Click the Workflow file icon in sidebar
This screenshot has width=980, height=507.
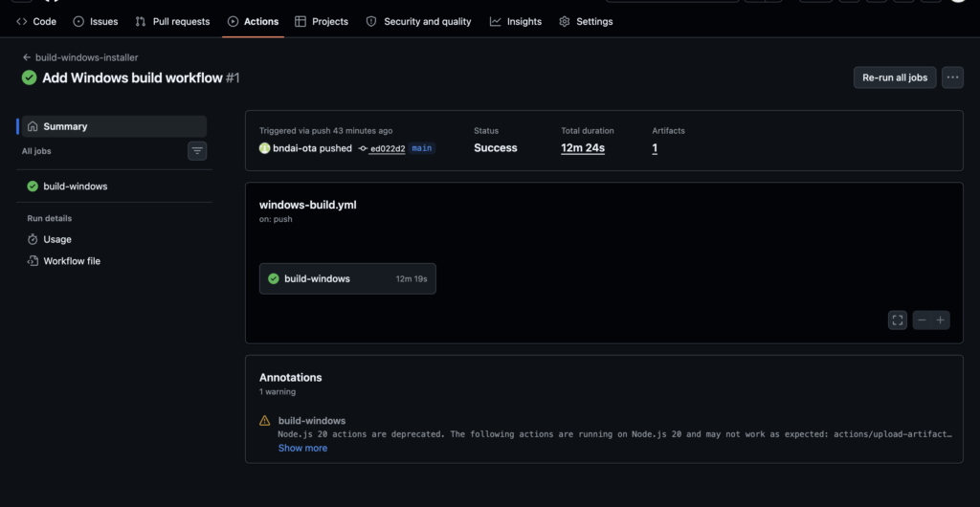pyautogui.click(x=33, y=261)
